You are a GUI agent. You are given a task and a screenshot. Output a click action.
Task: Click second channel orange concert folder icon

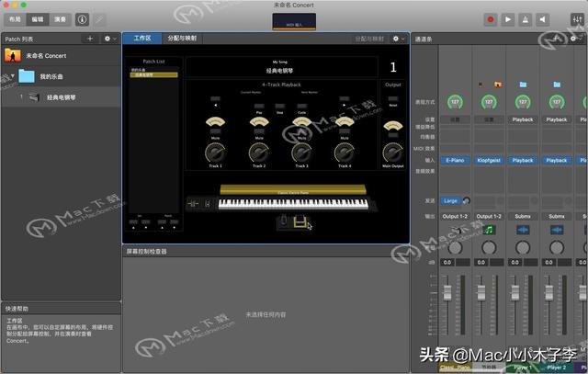coord(498,85)
